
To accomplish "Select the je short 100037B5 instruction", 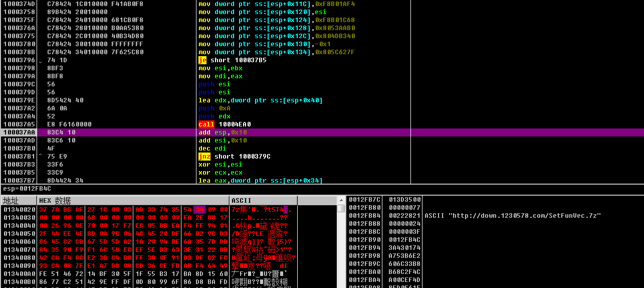I will pyautogui.click(x=322, y=60).
